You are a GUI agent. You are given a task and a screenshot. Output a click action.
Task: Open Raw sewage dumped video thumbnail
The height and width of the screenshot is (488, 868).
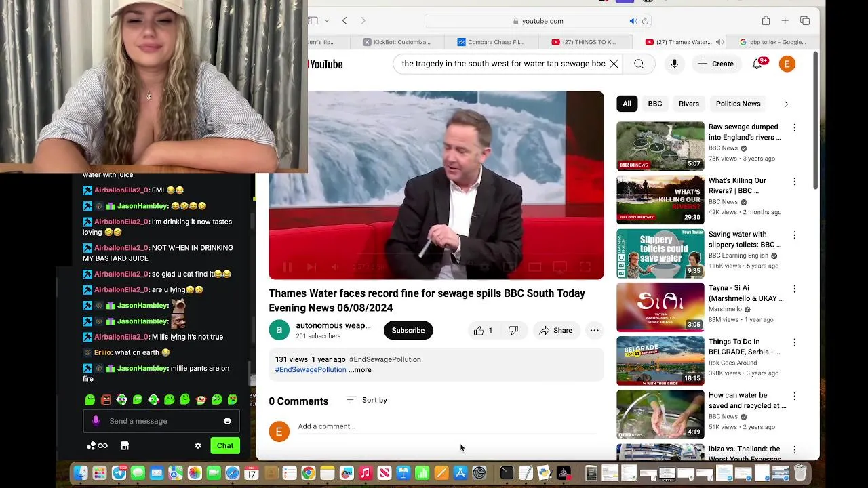(660, 146)
